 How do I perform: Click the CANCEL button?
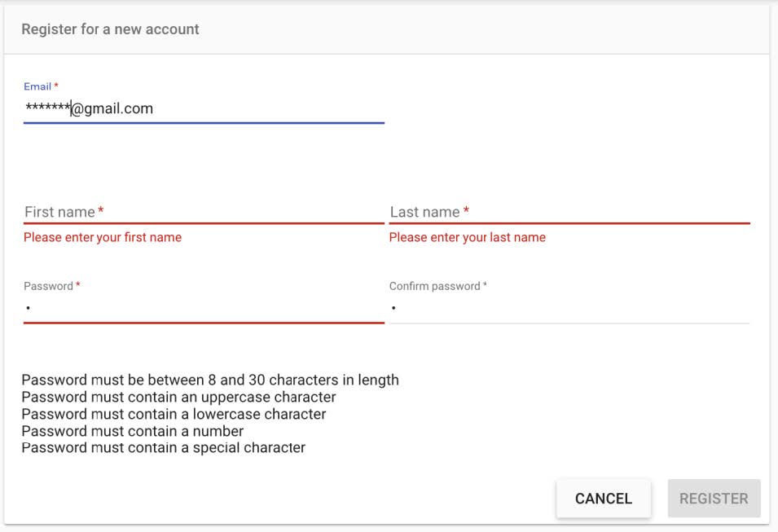pos(604,499)
